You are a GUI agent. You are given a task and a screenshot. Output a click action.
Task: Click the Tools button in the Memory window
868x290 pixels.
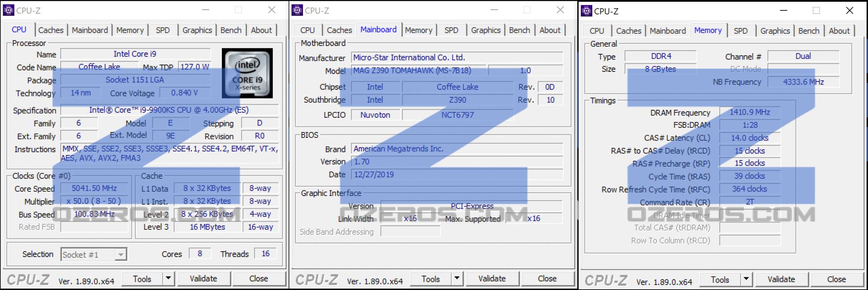click(x=720, y=279)
